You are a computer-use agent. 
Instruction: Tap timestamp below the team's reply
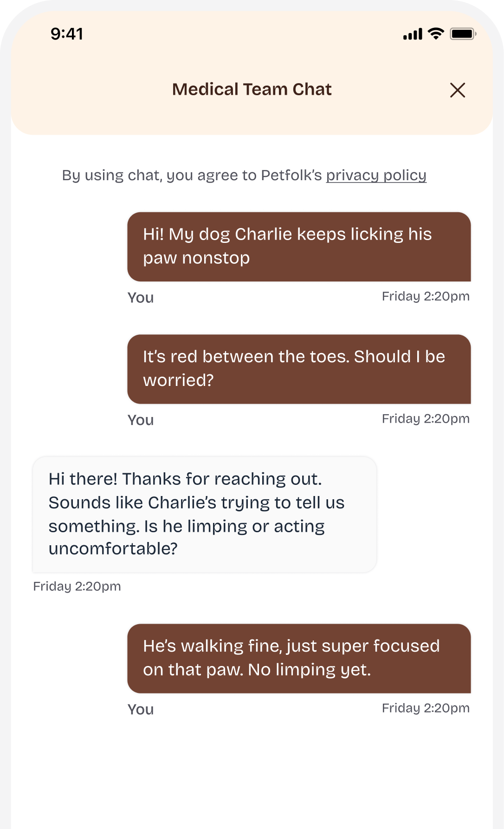(77, 587)
